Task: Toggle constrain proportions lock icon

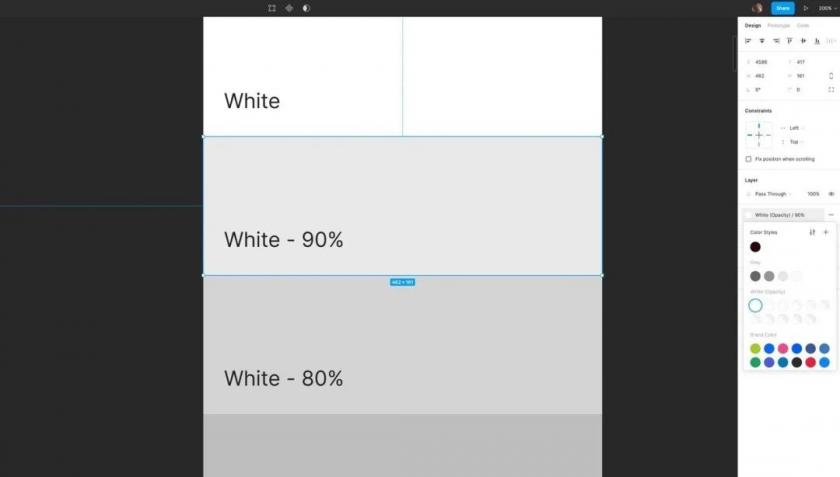Action: click(x=831, y=76)
